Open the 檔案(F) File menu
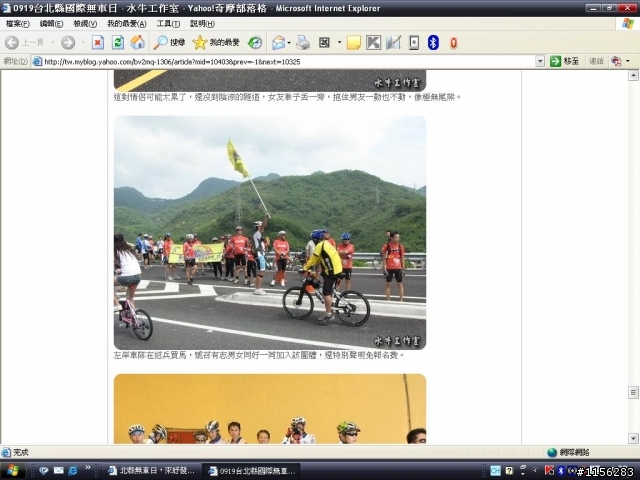This screenshot has height=480, width=640. click(x=18, y=24)
